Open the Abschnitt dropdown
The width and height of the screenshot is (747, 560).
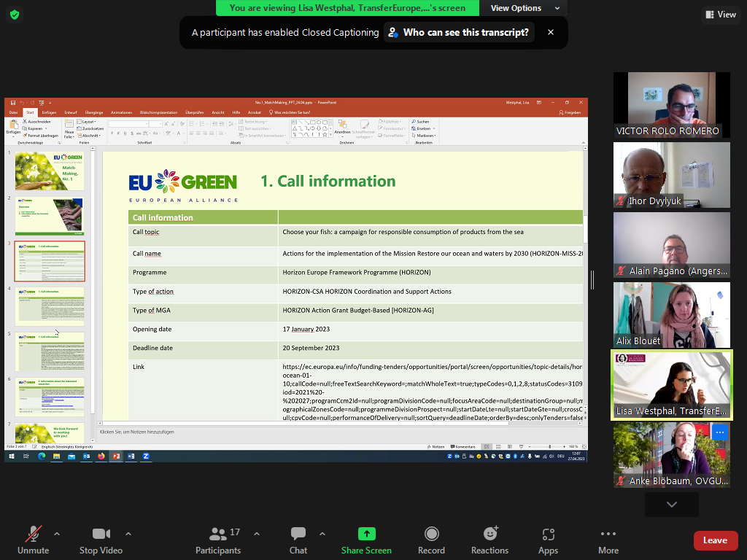(90, 136)
